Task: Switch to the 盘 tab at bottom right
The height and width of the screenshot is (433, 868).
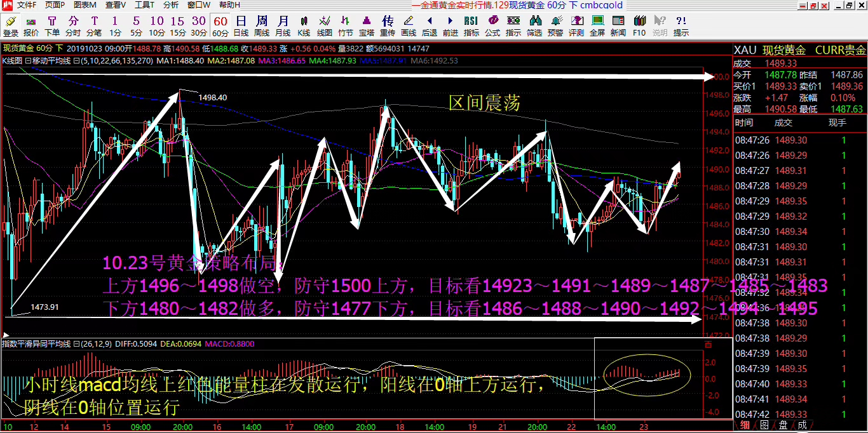Action: click(x=783, y=425)
